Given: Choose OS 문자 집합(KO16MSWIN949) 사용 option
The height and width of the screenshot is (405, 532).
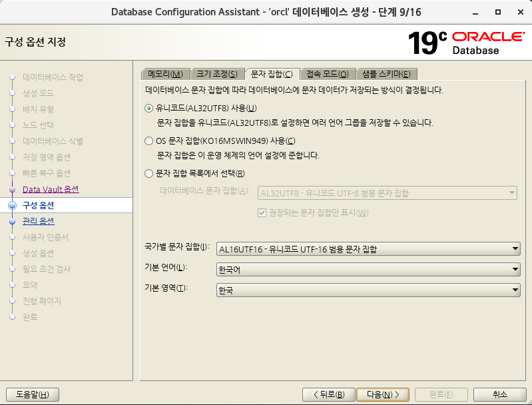Looking at the screenshot, I should point(148,141).
